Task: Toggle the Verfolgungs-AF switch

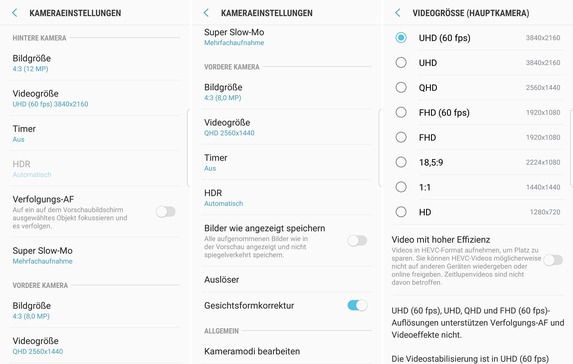Action: coord(166,212)
